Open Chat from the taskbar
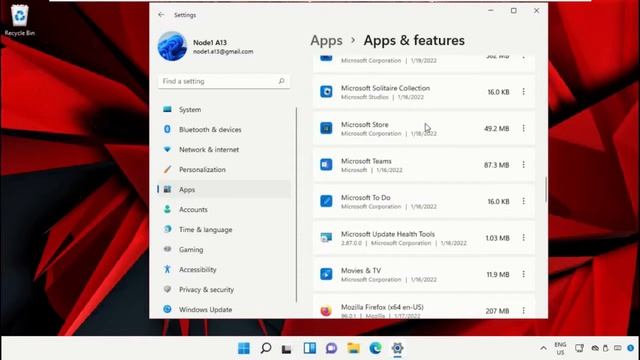Screen dimensions: 640x360 pyautogui.click(x=331, y=348)
